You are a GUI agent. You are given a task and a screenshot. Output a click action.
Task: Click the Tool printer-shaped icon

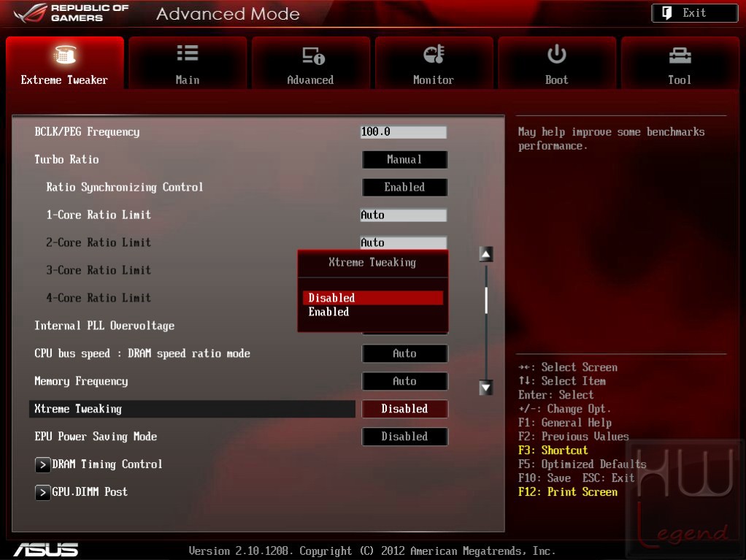coord(680,56)
